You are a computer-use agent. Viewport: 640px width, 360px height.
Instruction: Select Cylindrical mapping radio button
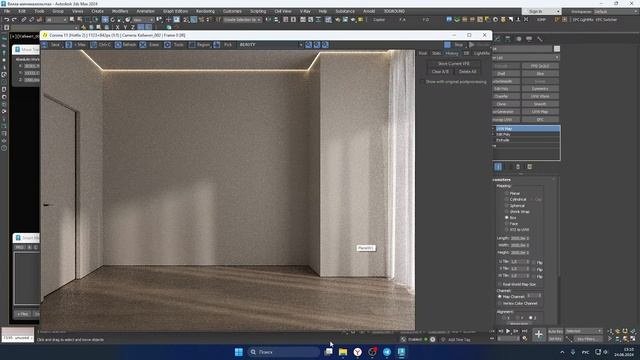[507, 200]
